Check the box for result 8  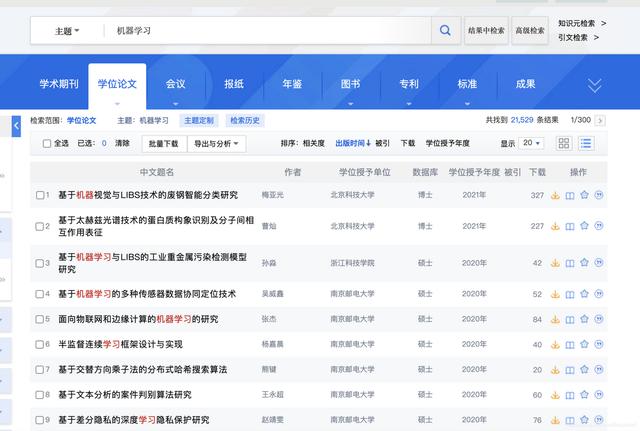point(39,395)
